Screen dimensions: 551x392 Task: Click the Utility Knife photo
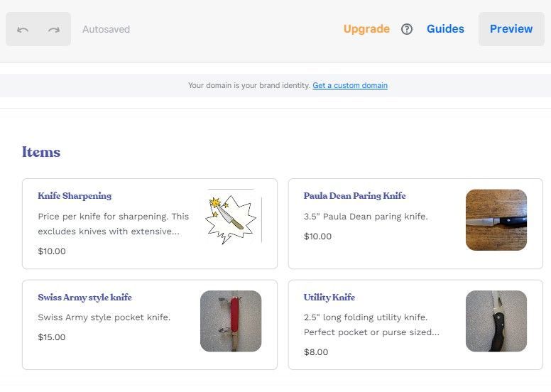tap(496, 321)
